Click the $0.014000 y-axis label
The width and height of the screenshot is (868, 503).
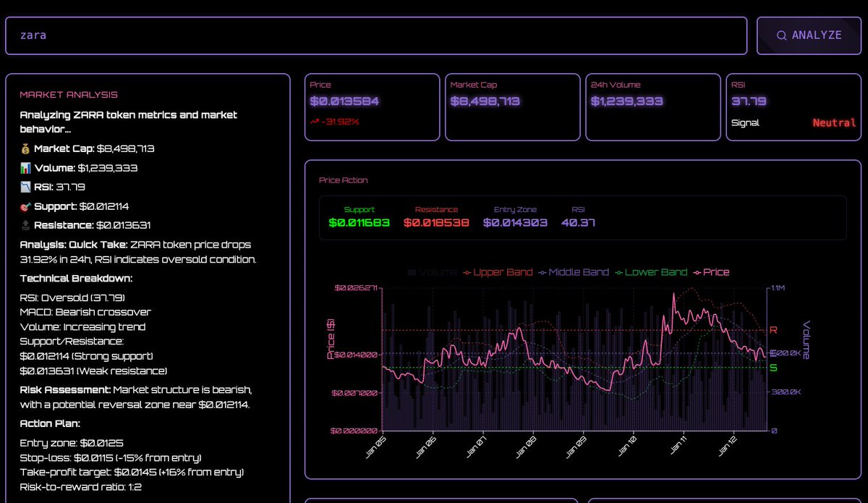[356, 355]
